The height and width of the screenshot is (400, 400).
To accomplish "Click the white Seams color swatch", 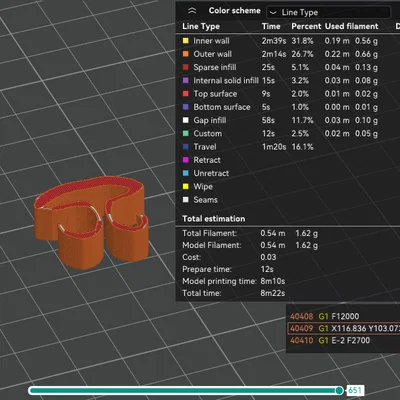I will pos(186,200).
